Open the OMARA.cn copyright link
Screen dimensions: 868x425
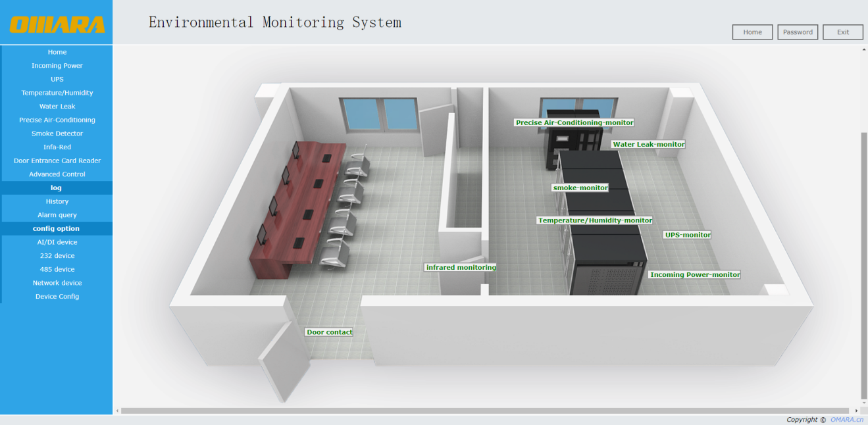pyautogui.click(x=846, y=420)
